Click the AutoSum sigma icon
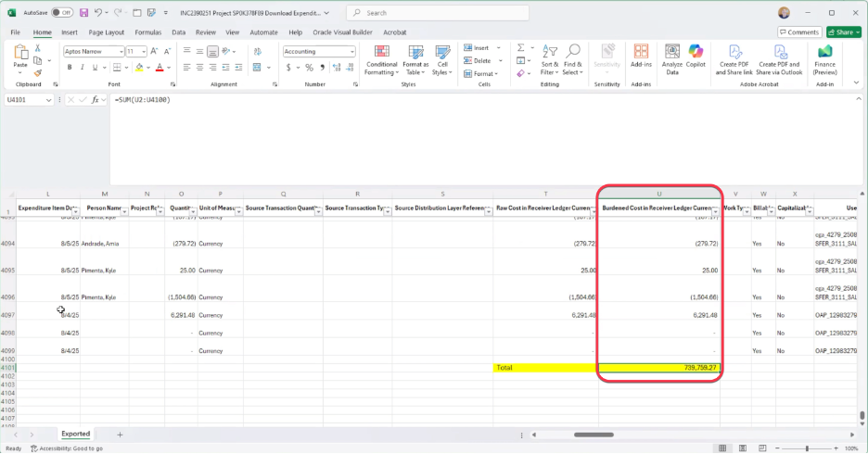The height and width of the screenshot is (454, 868). (520, 47)
